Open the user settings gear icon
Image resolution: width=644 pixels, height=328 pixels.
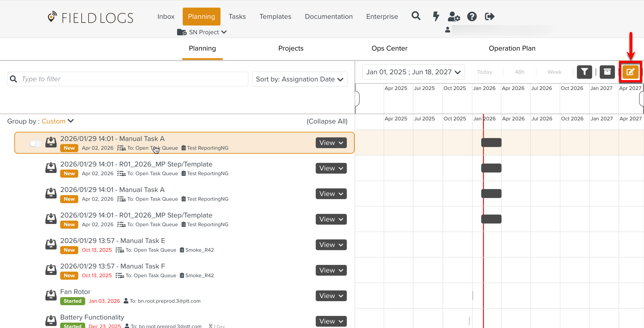tap(454, 16)
